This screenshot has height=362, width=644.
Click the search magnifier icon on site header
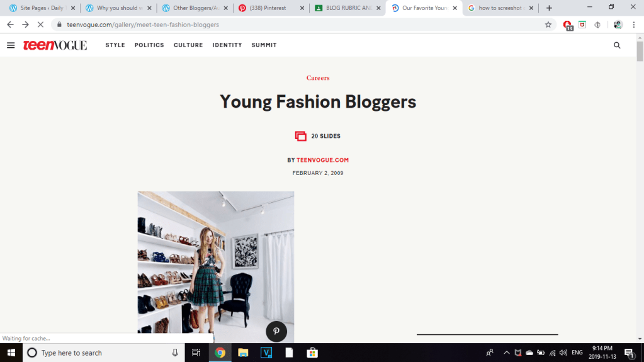click(x=617, y=45)
